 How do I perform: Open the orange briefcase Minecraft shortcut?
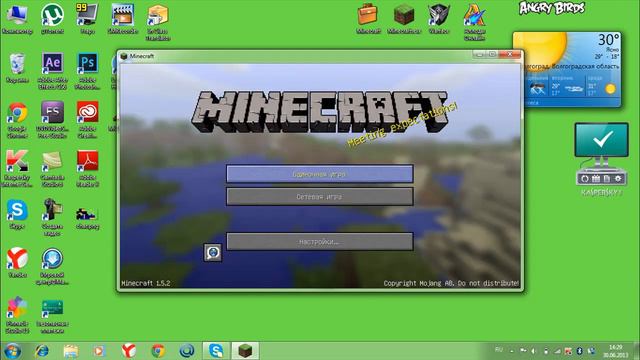pos(368,18)
